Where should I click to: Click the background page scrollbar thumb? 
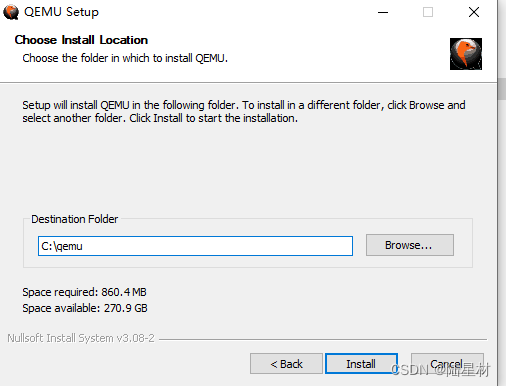tap(502, 89)
